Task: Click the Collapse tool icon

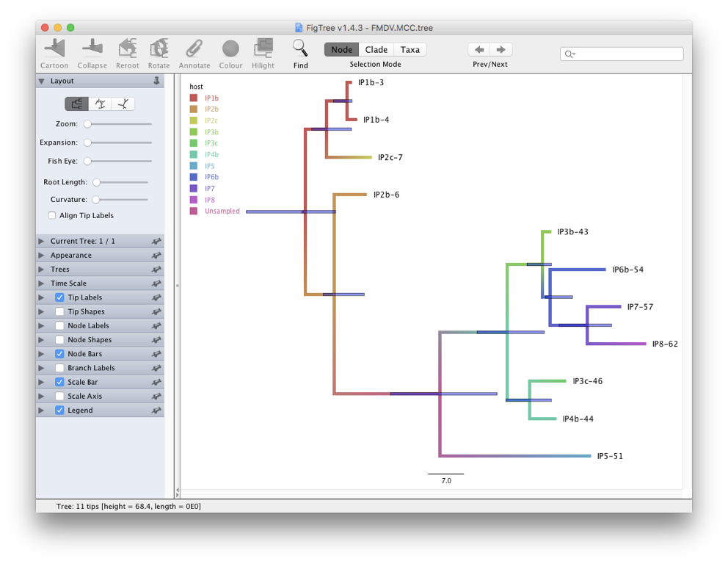Action: point(92,48)
